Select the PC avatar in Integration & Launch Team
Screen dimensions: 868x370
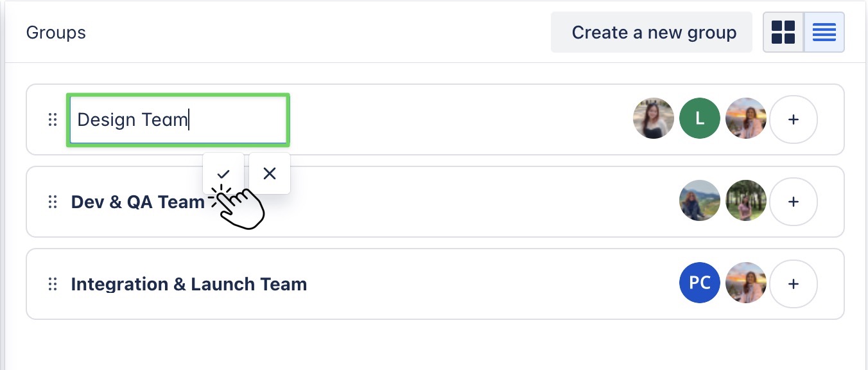click(x=700, y=283)
